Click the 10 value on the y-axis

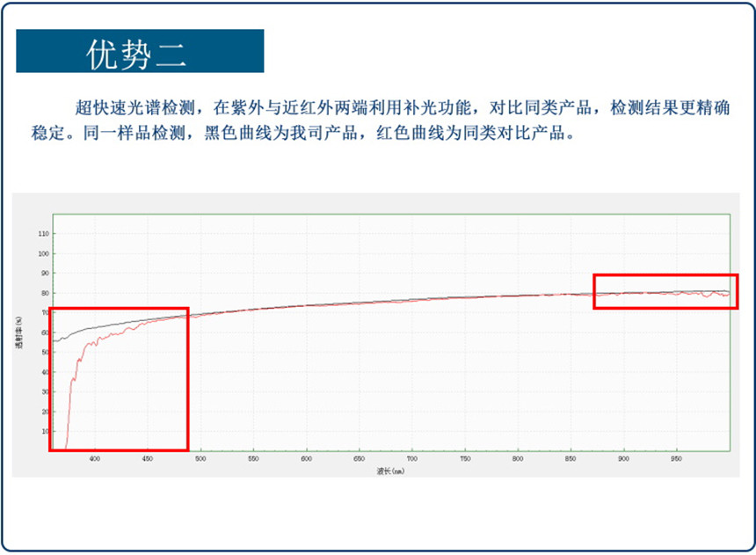(x=44, y=431)
